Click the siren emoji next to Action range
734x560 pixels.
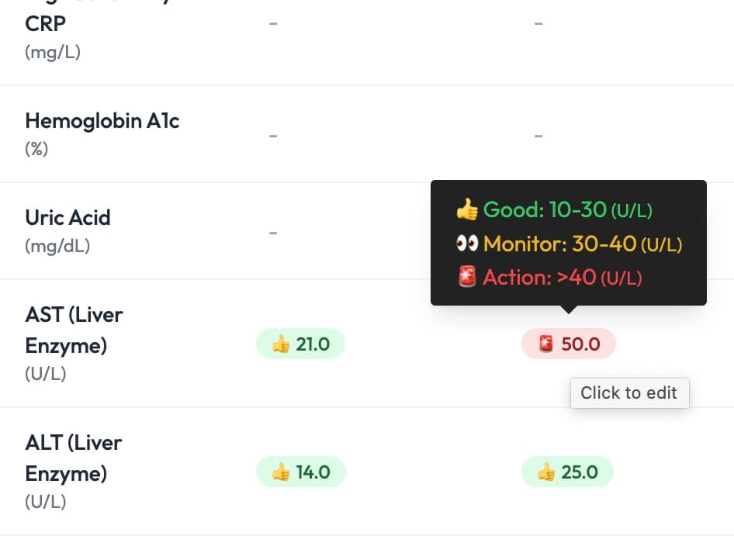tap(467, 276)
